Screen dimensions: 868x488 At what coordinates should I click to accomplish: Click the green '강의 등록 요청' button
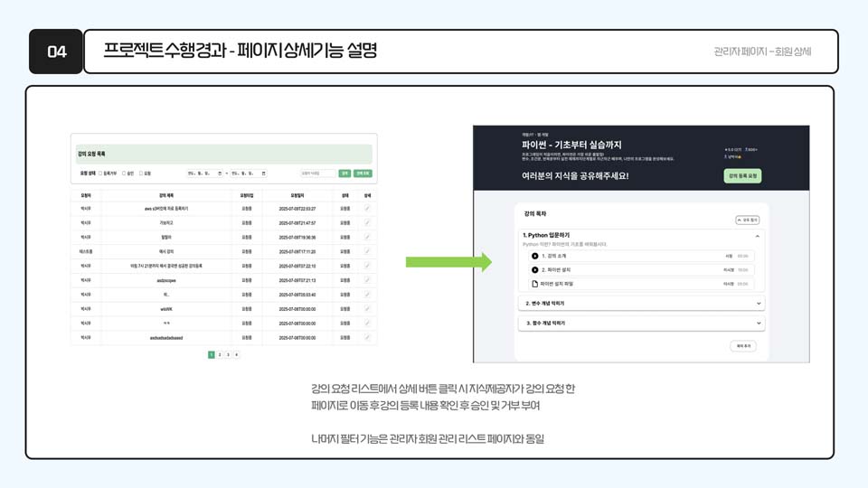(742, 175)
